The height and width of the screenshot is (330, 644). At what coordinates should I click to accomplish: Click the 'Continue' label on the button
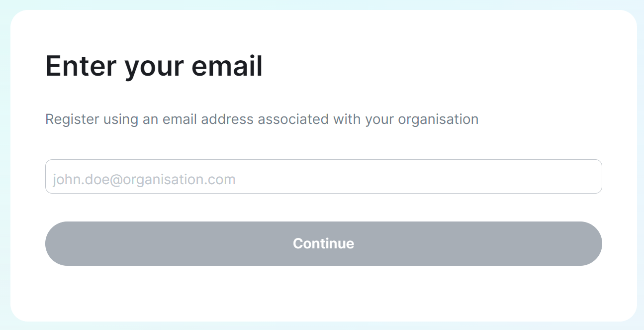[323, 243]
